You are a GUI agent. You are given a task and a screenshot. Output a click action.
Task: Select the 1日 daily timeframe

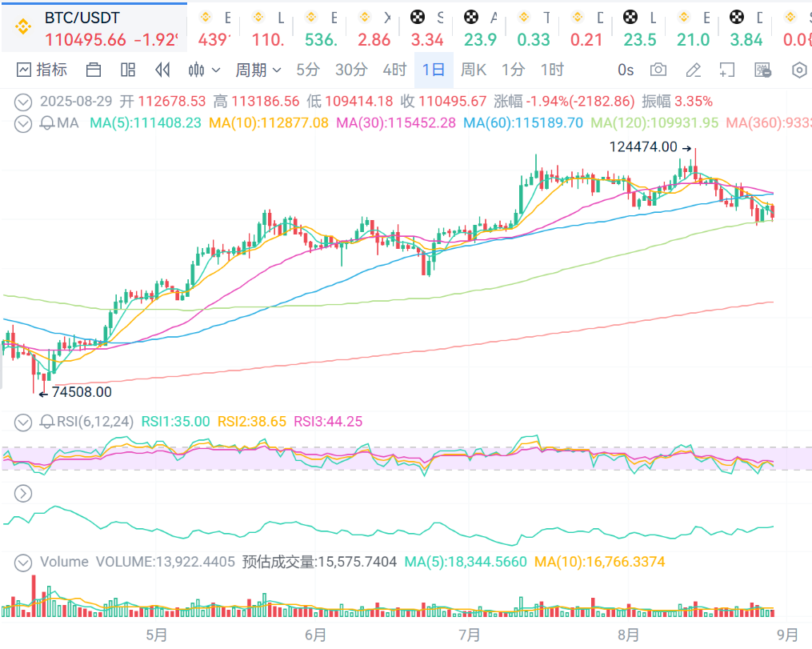[434, 70]
